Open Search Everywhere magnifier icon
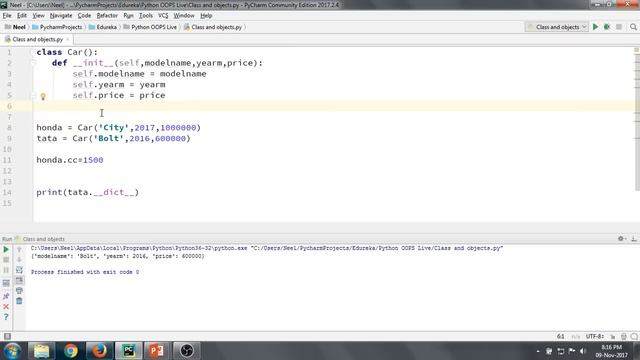 point(633,27)
